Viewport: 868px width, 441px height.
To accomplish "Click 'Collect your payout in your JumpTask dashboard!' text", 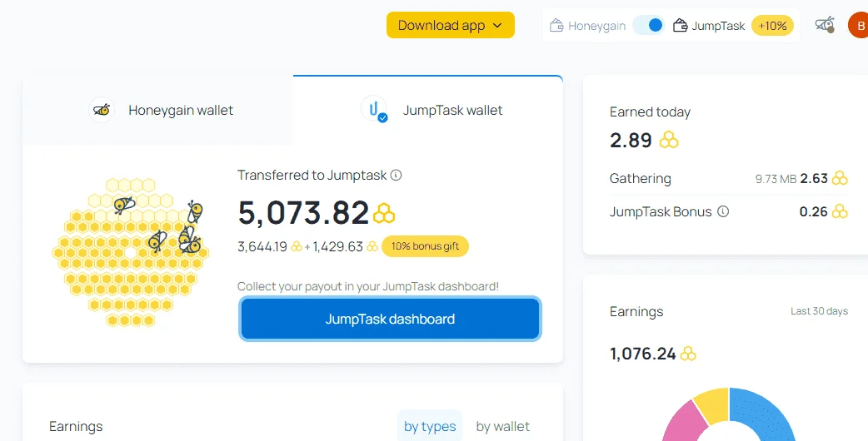I will (x=368, y=286).
